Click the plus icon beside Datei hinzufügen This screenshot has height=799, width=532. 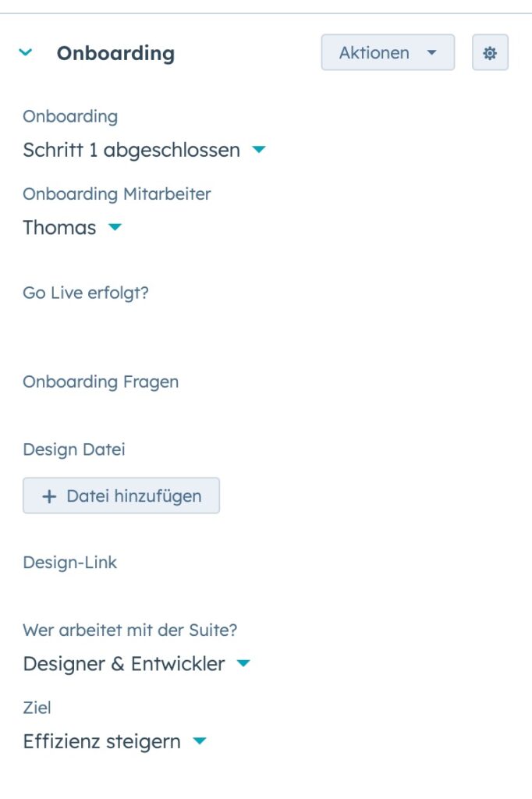(x=49, y=496)
